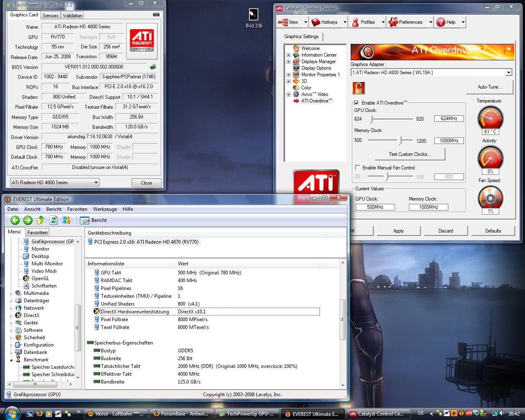Click the Auto-Tune button

pyautogui.click(x=490, y=87)
